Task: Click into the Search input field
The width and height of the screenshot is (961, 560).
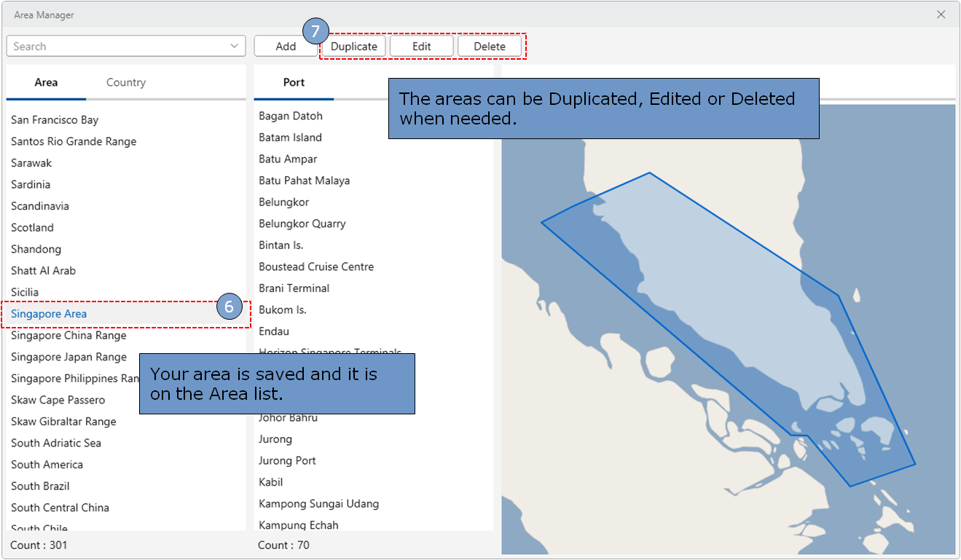Action: pos(117,46)
